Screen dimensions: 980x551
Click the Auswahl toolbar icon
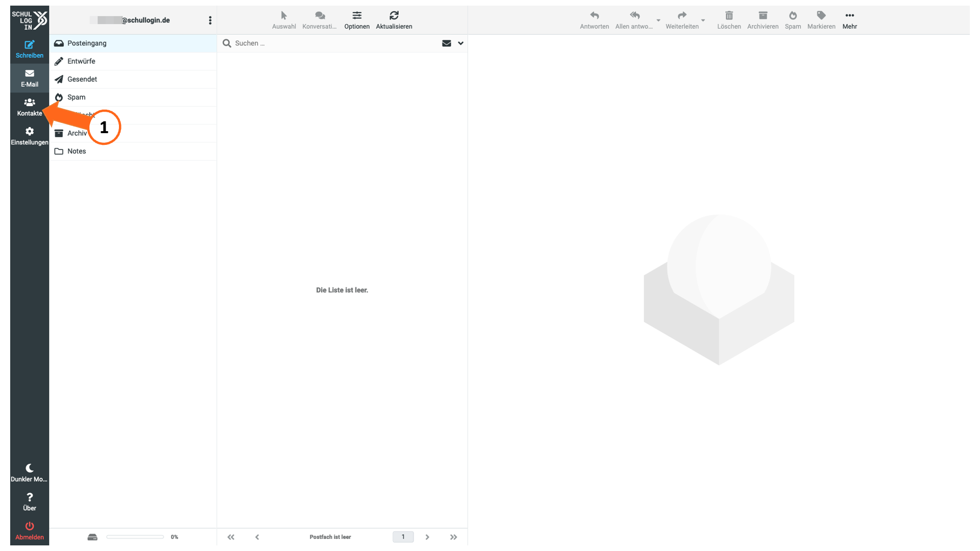point(284,20)
